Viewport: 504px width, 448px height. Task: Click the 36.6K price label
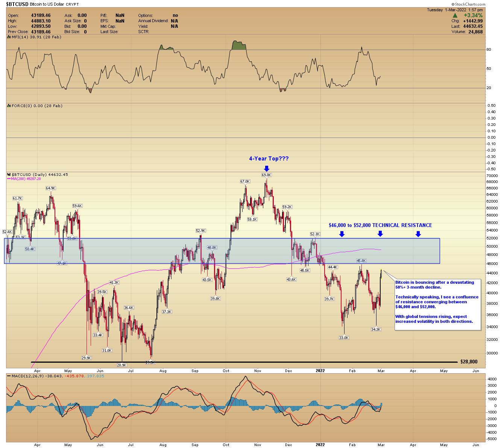pyautogui.click(x=129, y=307)
